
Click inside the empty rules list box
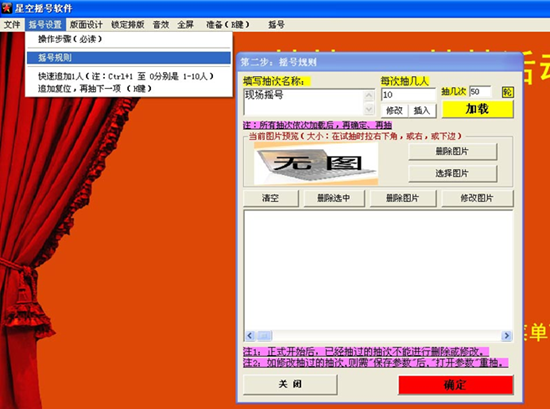click(x=378, y=270)
